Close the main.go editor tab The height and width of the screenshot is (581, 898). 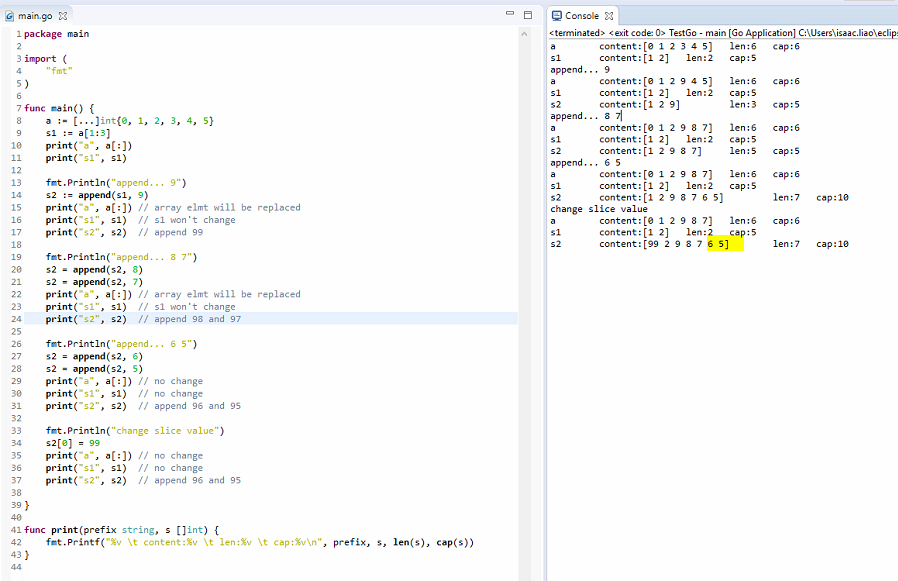coord(63,16)
